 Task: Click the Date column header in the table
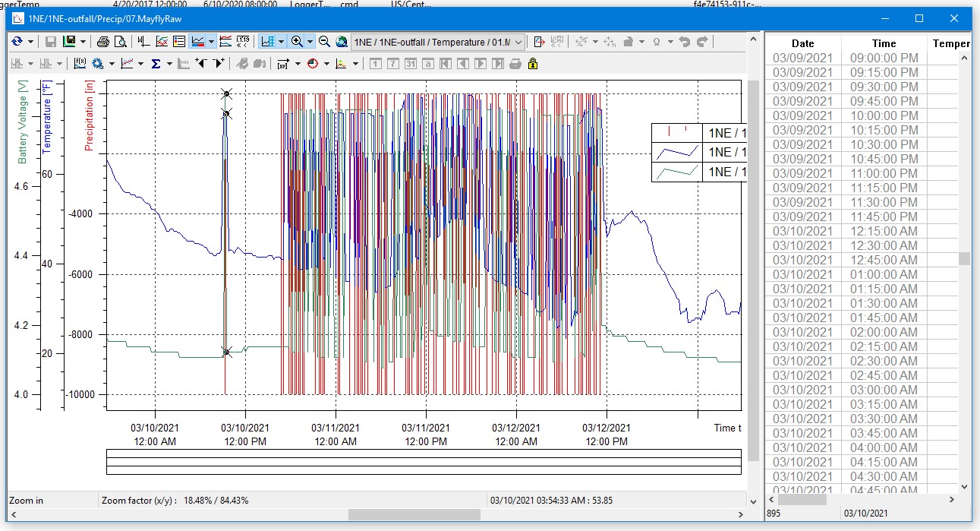coord(802,43)
